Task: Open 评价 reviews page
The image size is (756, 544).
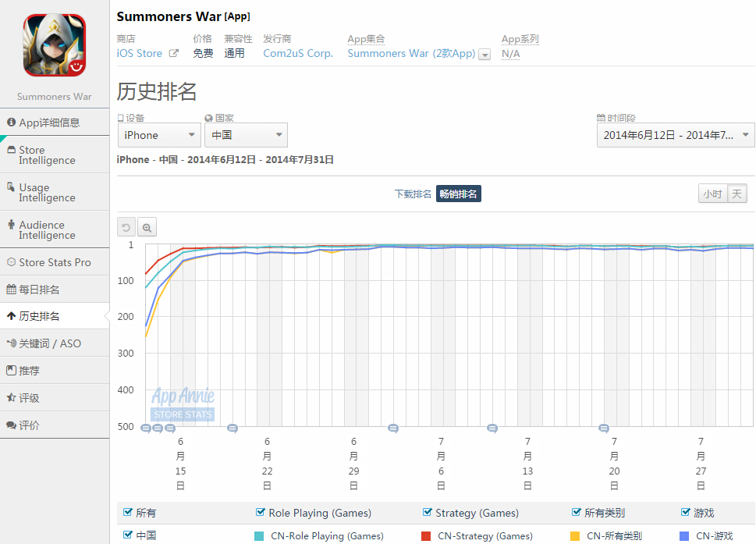Action: tap(55, 425)
